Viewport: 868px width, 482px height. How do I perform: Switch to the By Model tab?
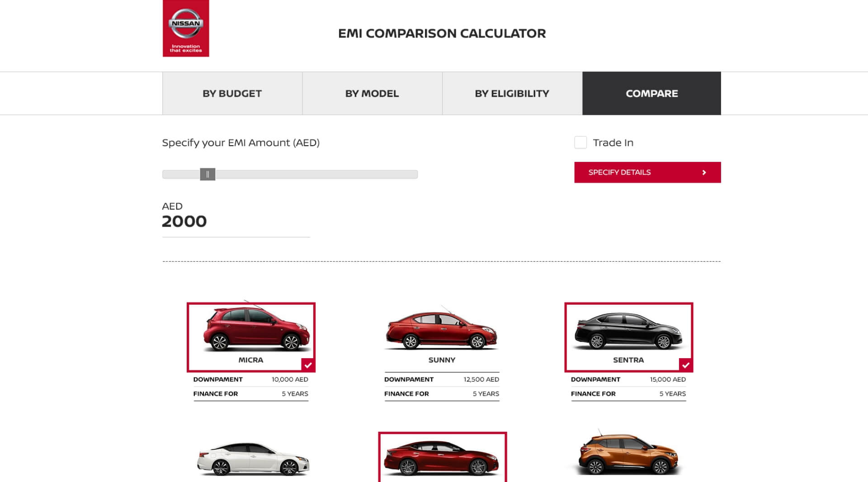pyautogui.click(x=372, y=94)
